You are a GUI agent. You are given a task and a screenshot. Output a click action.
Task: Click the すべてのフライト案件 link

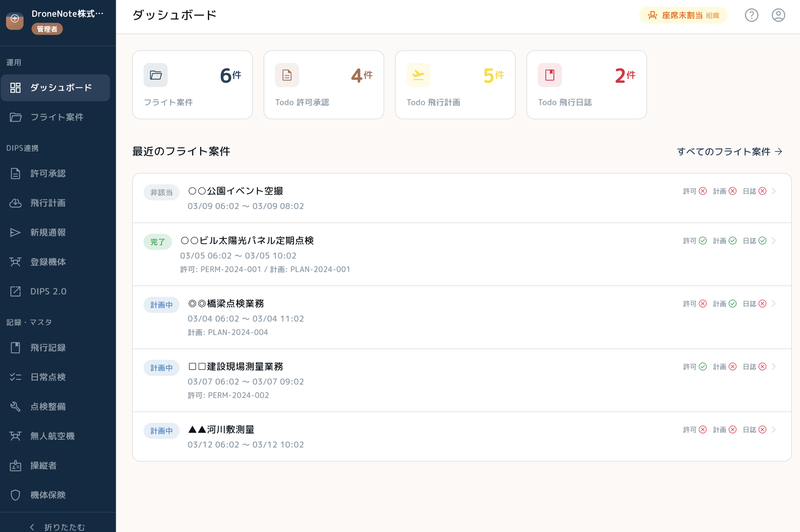[729, 152]
